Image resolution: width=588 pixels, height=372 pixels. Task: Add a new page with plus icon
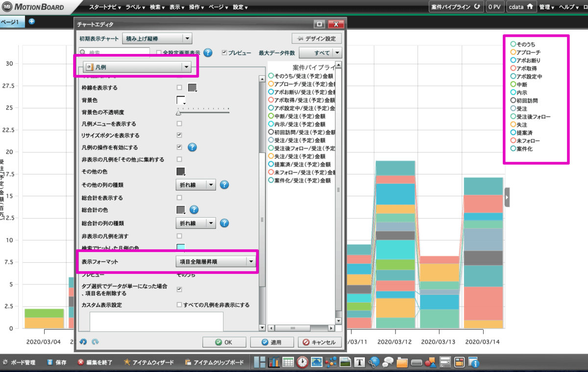31,22
